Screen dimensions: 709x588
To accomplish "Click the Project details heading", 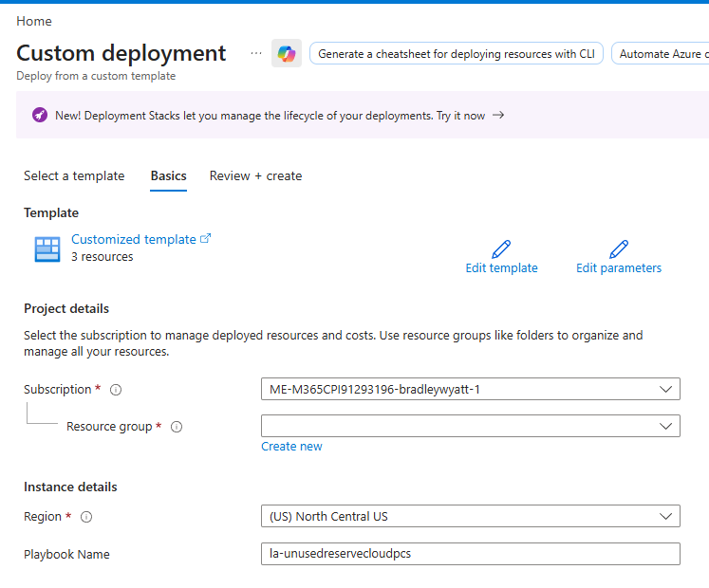I will click(66, 308).
